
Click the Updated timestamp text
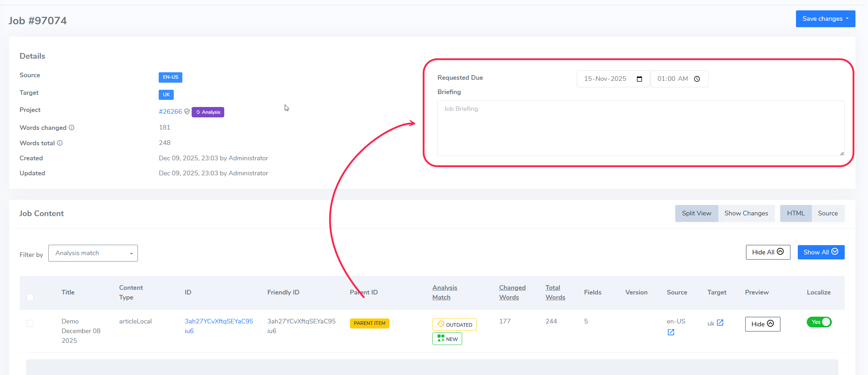click(214, 173)
